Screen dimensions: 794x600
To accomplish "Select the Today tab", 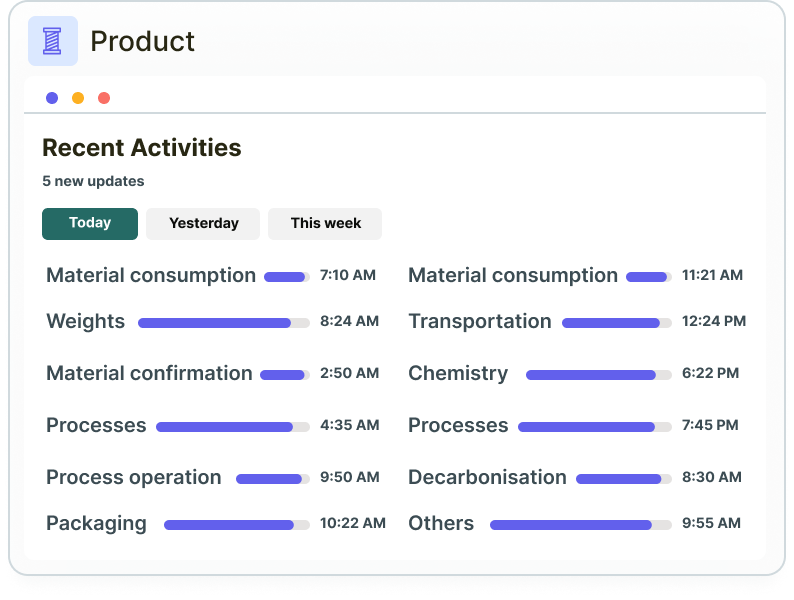I will coord(90,223).
